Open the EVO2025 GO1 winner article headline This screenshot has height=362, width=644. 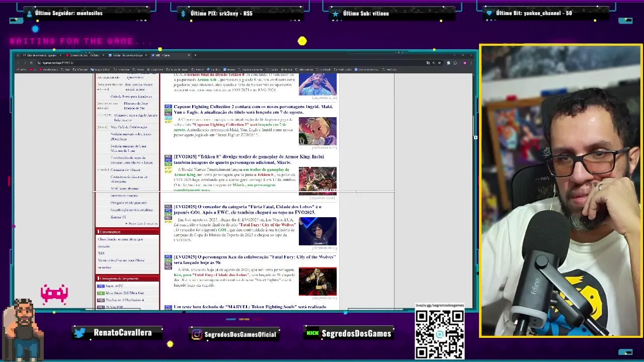tap(248, 210)
